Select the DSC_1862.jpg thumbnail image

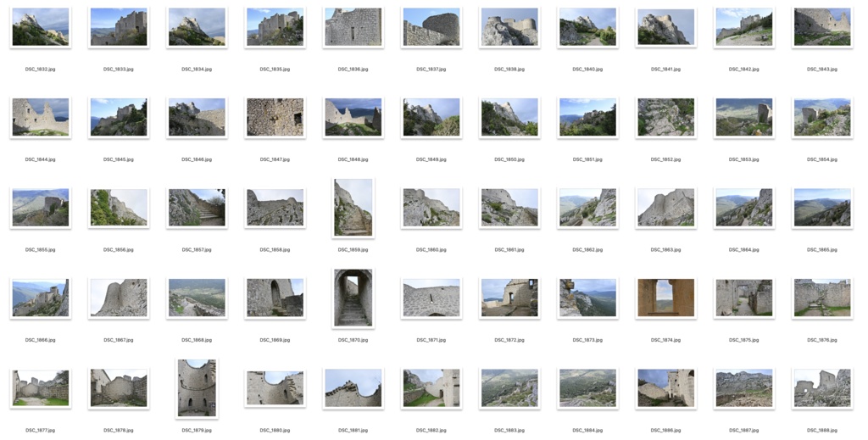pos(588,208)
